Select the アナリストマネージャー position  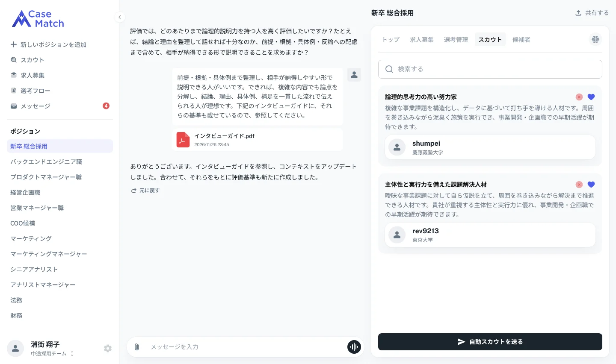click(60, 285)
